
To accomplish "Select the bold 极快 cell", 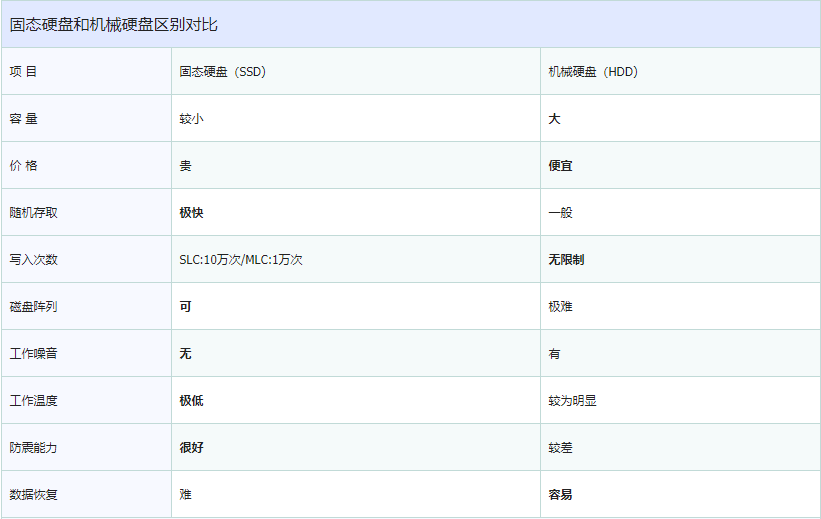I will (192, 213).
